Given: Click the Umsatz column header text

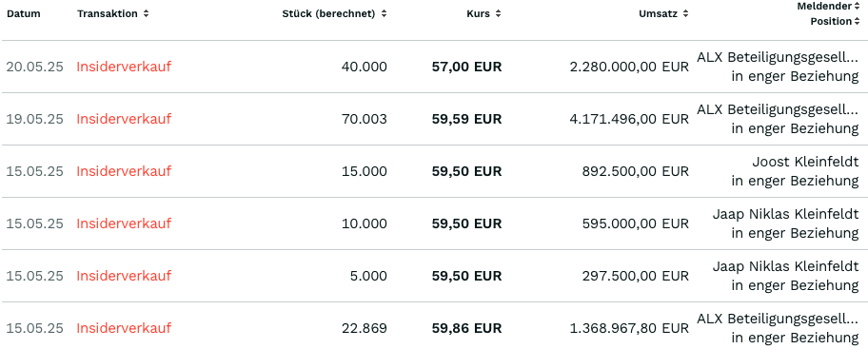Looking at the screenshot, I should 659,14.
